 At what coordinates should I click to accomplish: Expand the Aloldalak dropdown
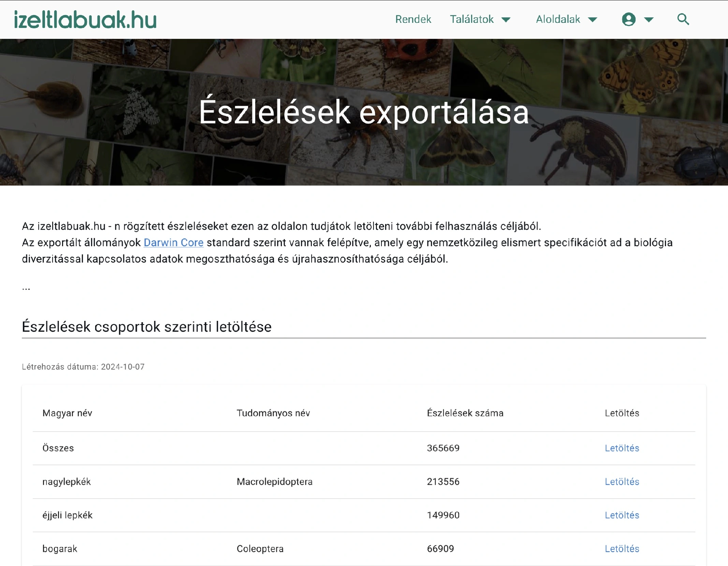(593, 19)
